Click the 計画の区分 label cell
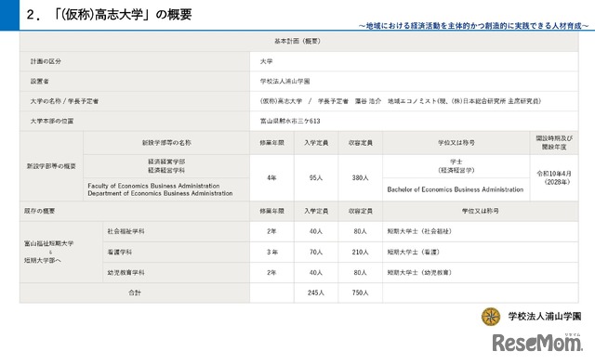The width and height of the screenshot is (595, 364). (135, 61)
